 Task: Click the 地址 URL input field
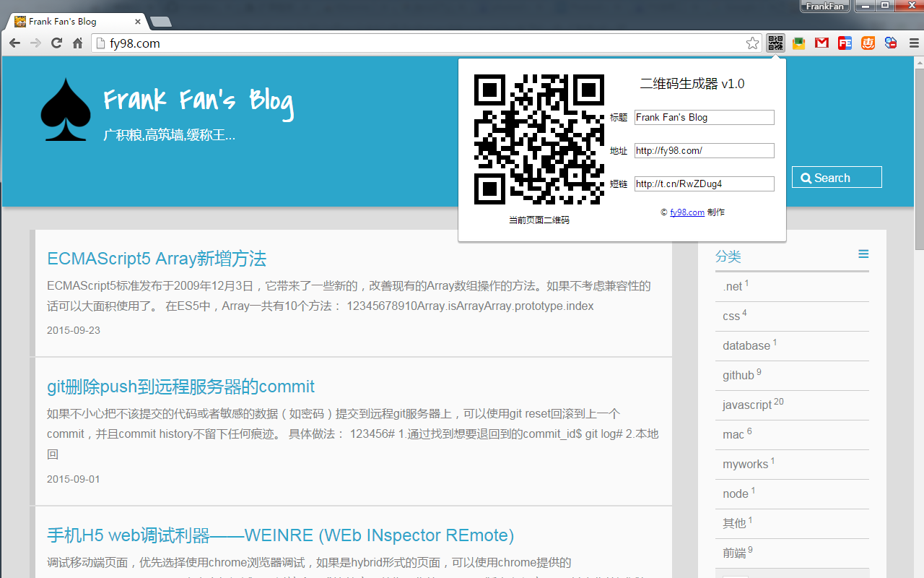704,150
